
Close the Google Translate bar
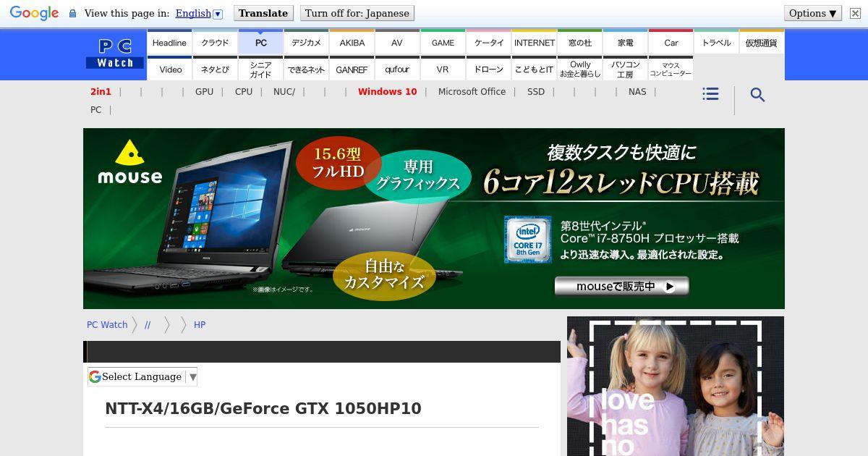click(x=855, y=13)
